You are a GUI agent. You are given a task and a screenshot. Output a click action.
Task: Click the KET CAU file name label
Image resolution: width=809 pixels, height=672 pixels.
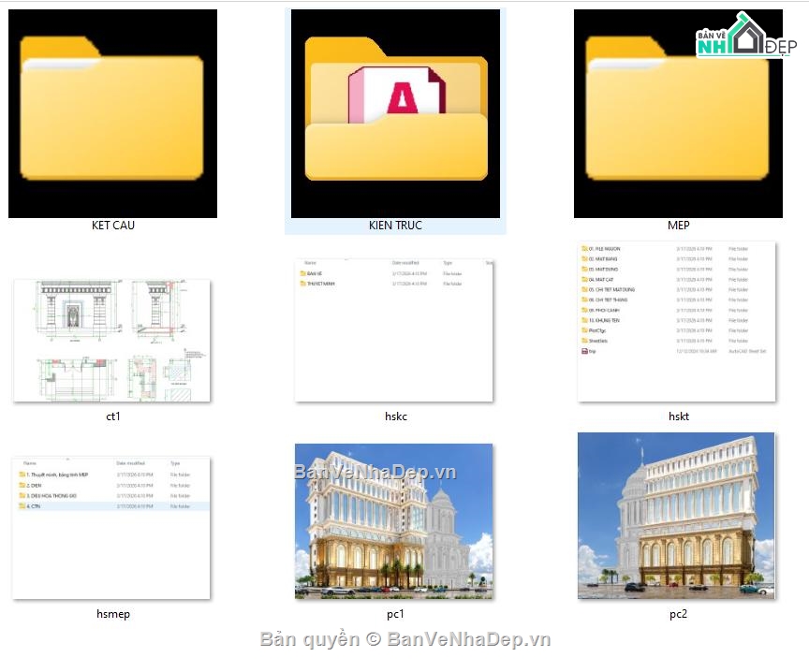click(x=113, y=226)
